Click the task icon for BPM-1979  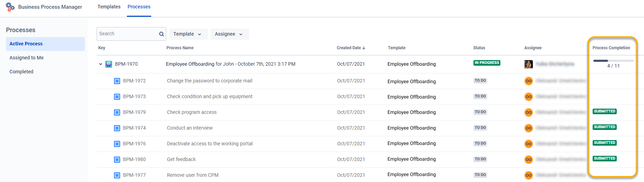117,112
